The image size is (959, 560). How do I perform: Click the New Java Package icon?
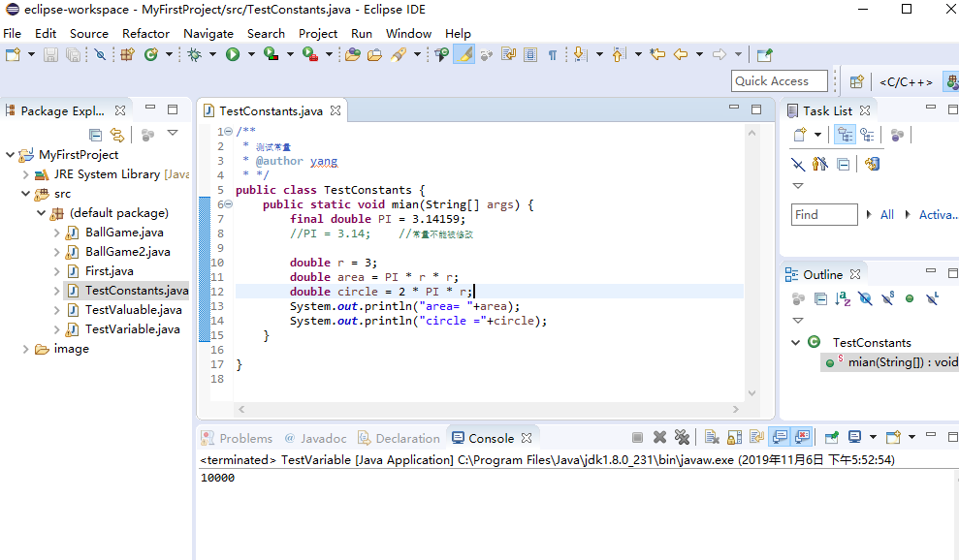pos(127,54)
